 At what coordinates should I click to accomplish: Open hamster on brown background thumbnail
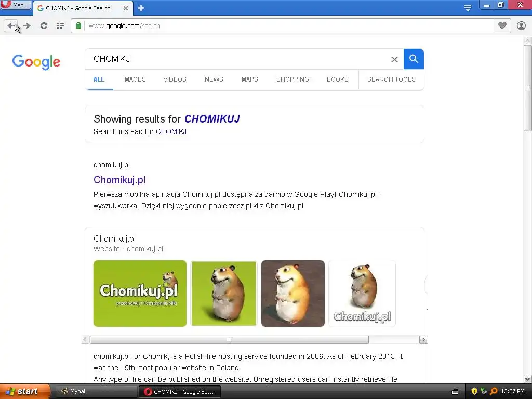click(x=293, y=294)
